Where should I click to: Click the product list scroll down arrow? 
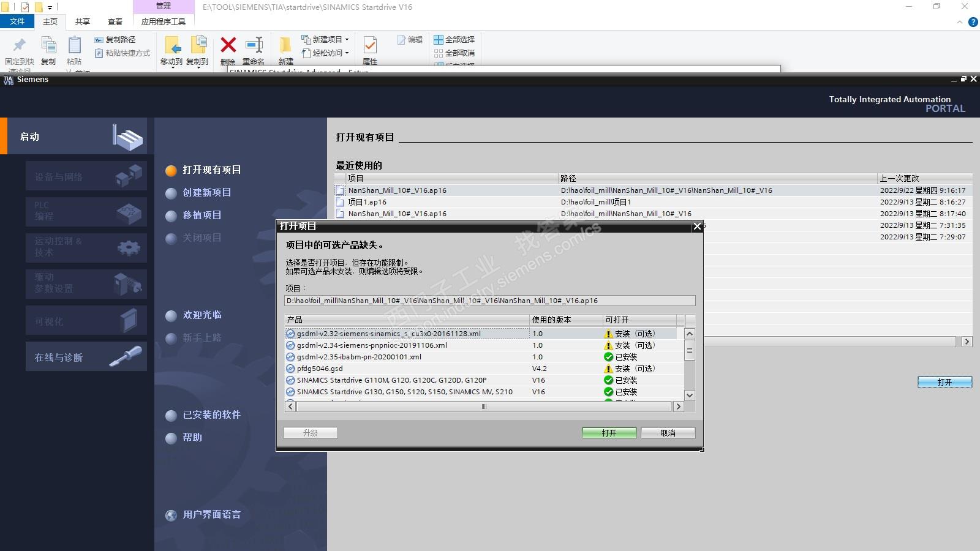point(690,395)
